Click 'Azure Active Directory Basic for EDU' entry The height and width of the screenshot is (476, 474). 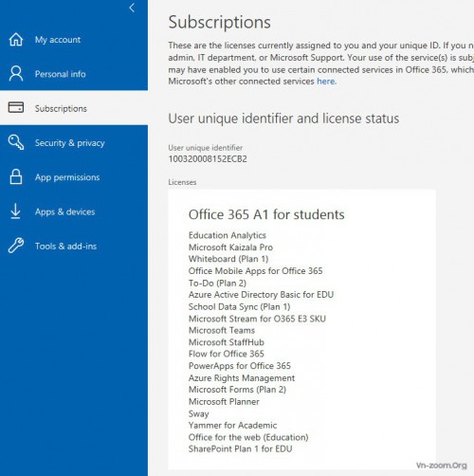tap(261, 295)
